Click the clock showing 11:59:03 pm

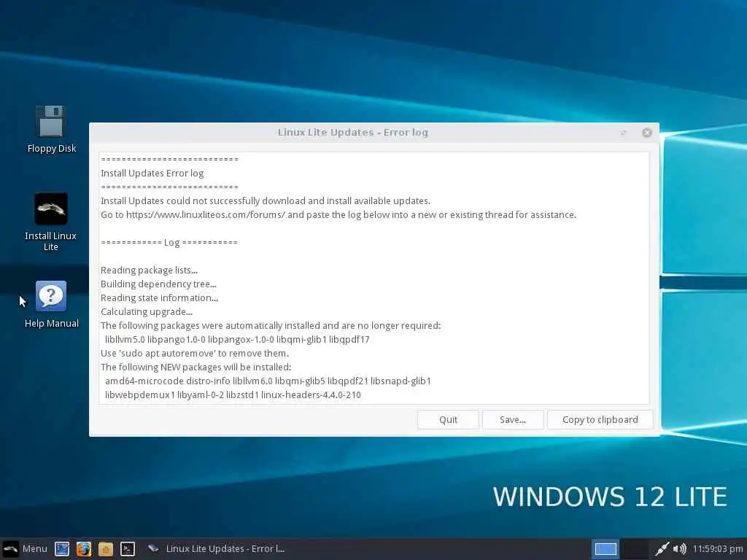coord(718,548)
